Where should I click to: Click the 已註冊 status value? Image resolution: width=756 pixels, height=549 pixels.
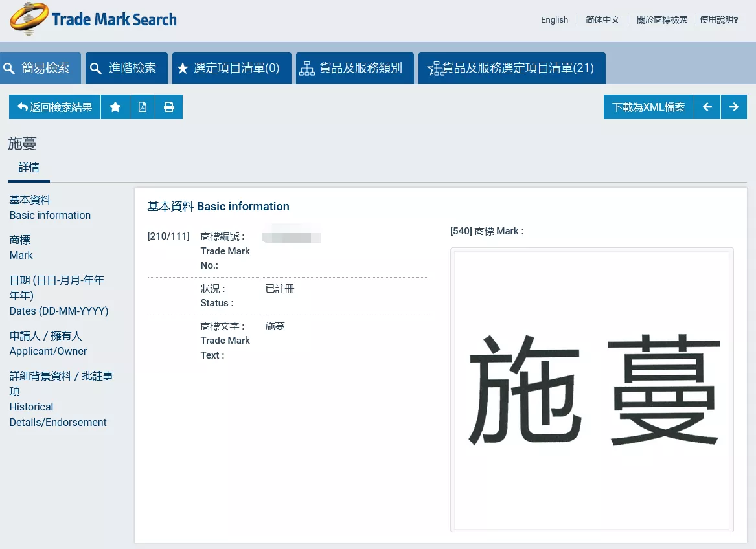click(x=280, y=289)
